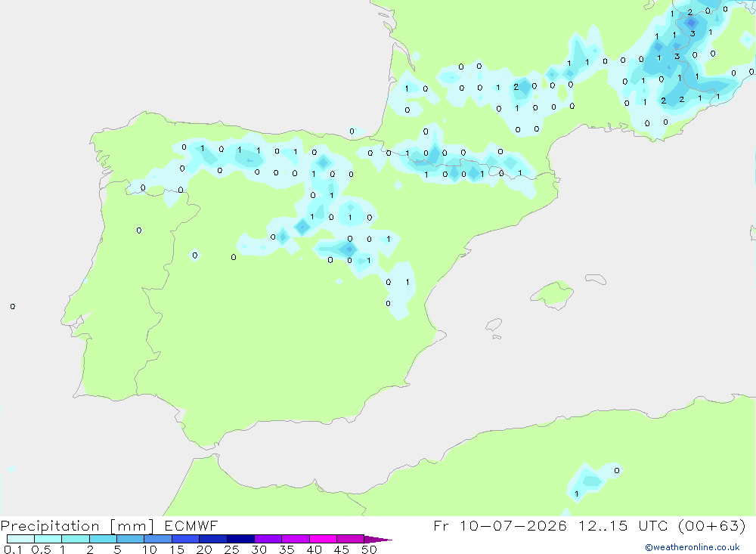Click the '10' legend scale label

point(150,549)
